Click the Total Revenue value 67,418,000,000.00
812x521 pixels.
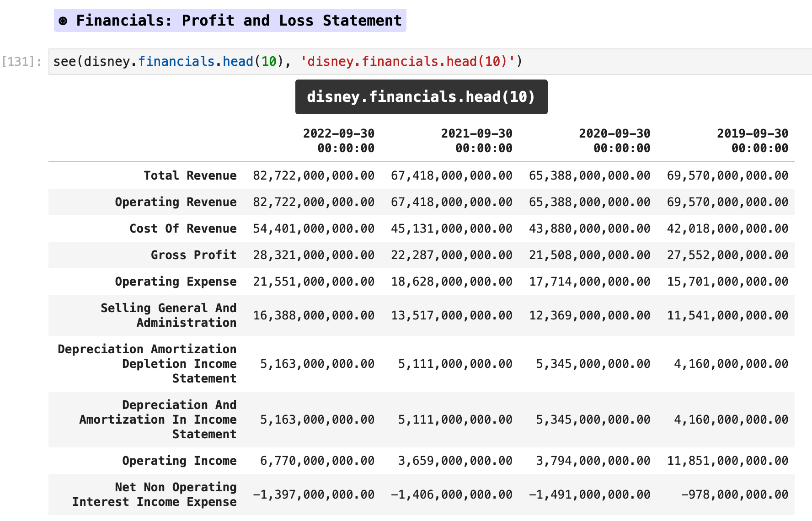(x=452, y=175)
